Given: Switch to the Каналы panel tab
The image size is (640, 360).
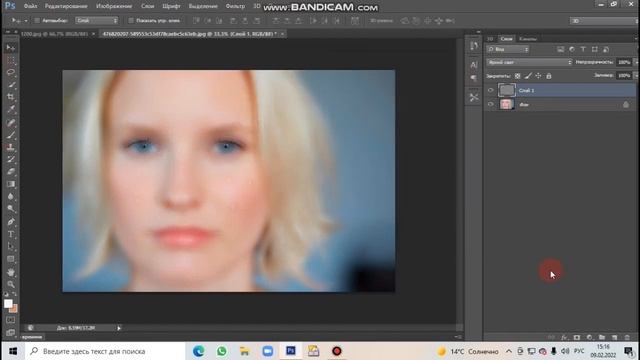Looking at the screenshot, I should [x=528, y=39].
